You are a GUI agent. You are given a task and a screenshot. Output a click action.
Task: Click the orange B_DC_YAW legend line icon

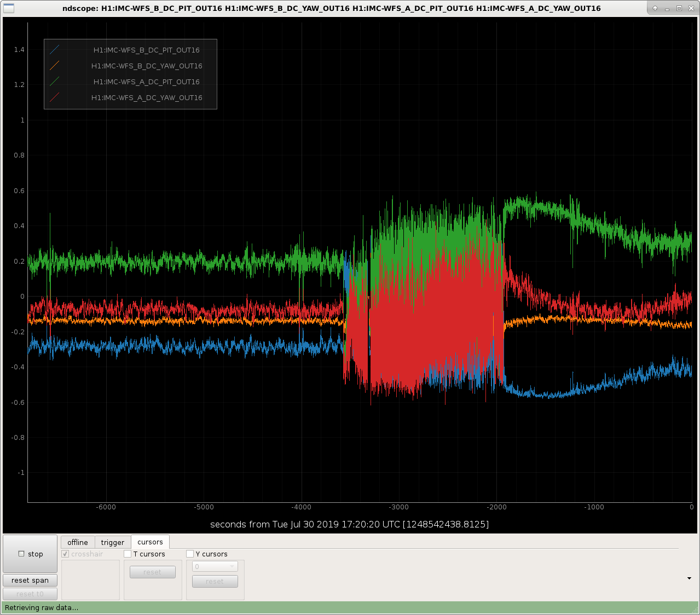55,66
